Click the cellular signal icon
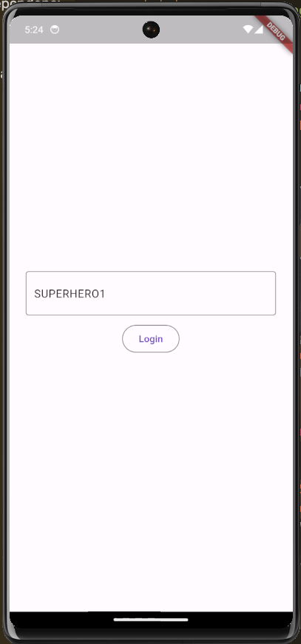The height and width of the screenshot is (644, 301). pyautogui.click(x=259, y=30)
